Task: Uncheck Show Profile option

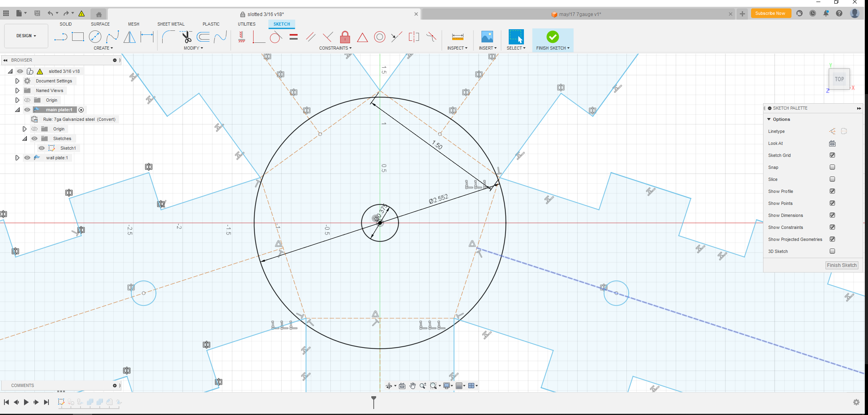Action: tap(832, 191)
